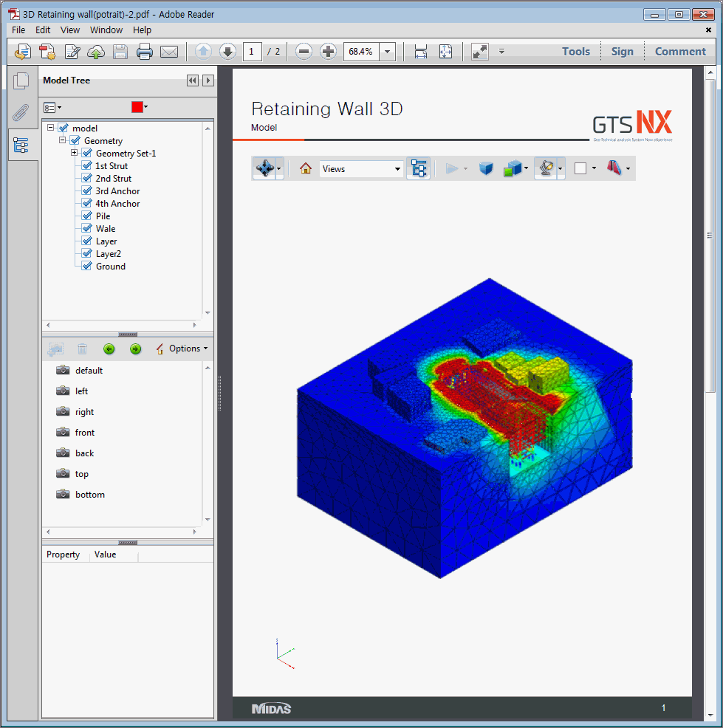
Task: Click the 3D home default view icon
Action: pyautogui.click(x=306, y=168)
